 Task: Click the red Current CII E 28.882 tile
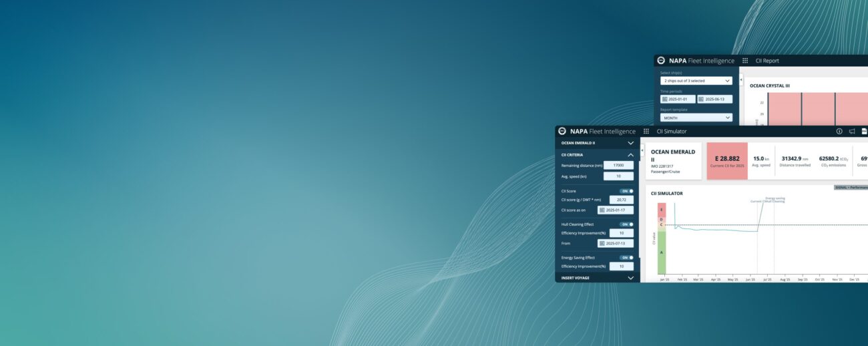tap(728, 160)
